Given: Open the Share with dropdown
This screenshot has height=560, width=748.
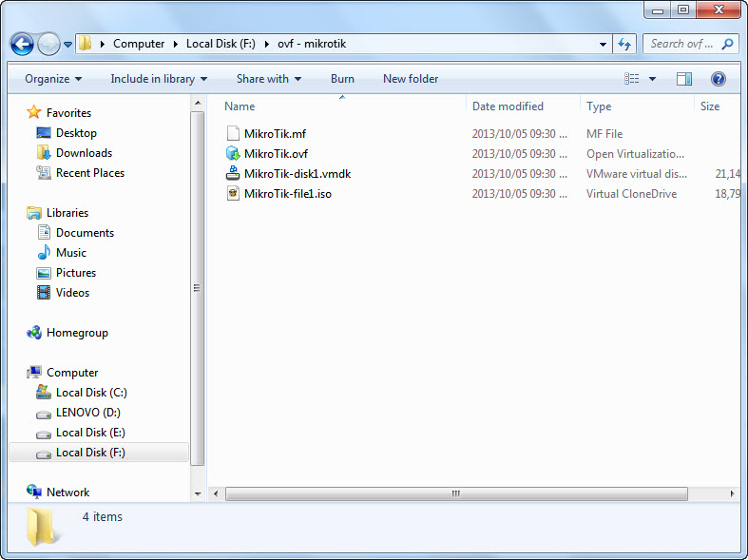Looking at the screenshot, I should [268, 79].
